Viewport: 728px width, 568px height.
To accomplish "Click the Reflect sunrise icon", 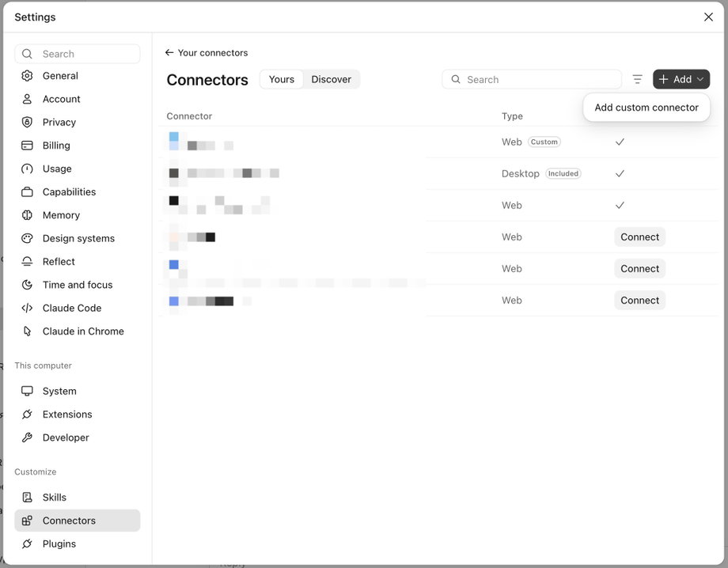I will [x=27, y=261].
